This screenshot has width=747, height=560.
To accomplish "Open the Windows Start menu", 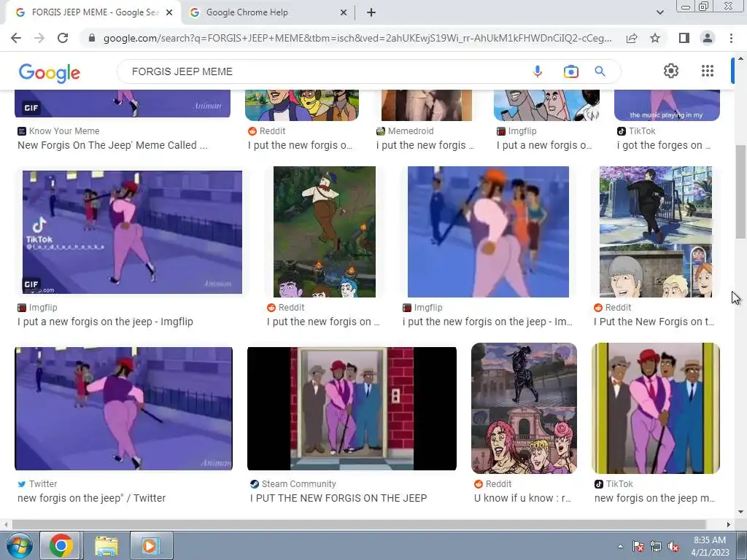I will (x=18, y=545).
